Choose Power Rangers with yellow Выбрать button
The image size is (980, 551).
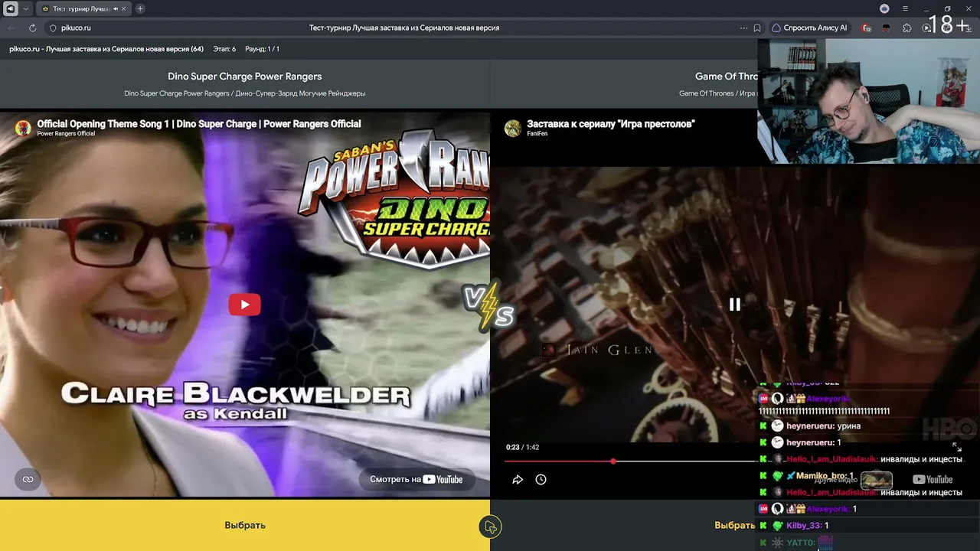245,525
